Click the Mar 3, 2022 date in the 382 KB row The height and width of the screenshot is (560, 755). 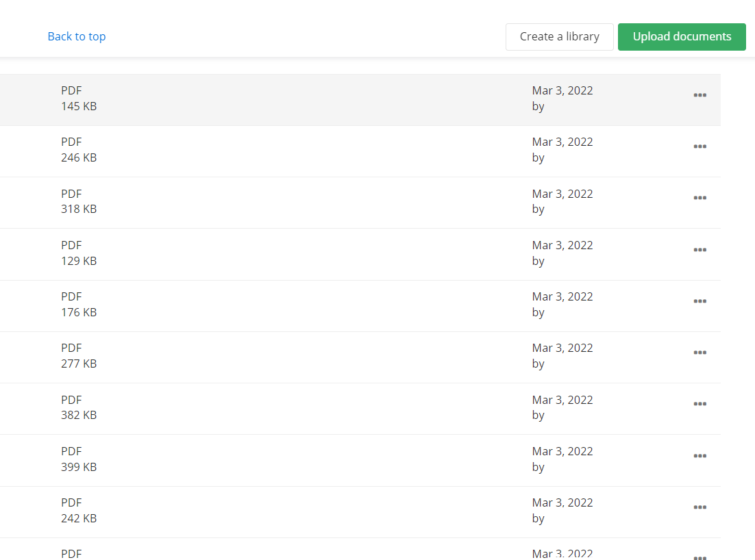pyautogui.click(x=562, y=400)
